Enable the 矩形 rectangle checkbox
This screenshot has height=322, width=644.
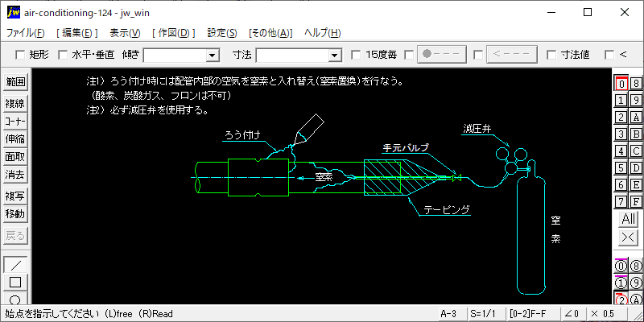[x=19, y=55]
